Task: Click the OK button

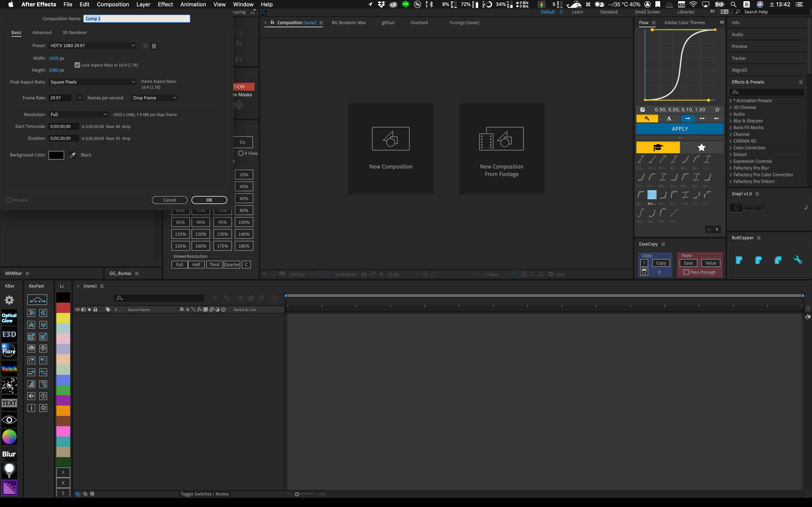Action: point(209,200)
